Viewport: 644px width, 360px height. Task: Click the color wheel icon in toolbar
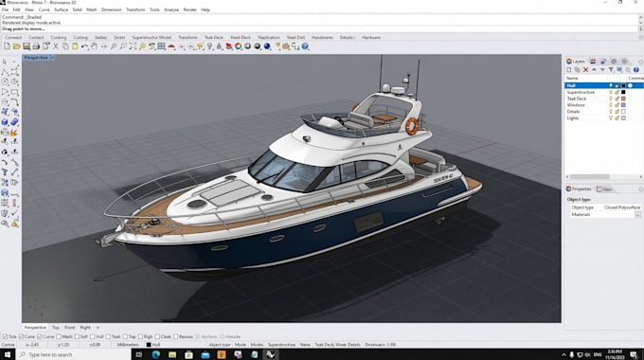point(239,46)
